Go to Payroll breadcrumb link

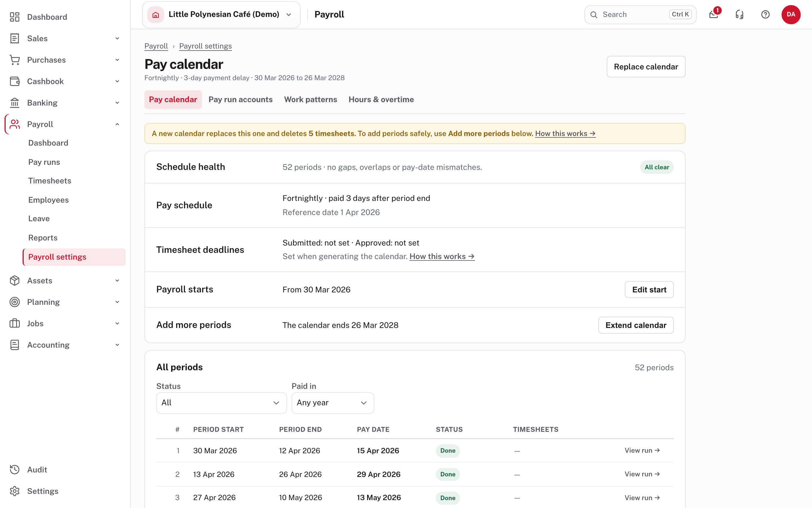click(156, 46)
